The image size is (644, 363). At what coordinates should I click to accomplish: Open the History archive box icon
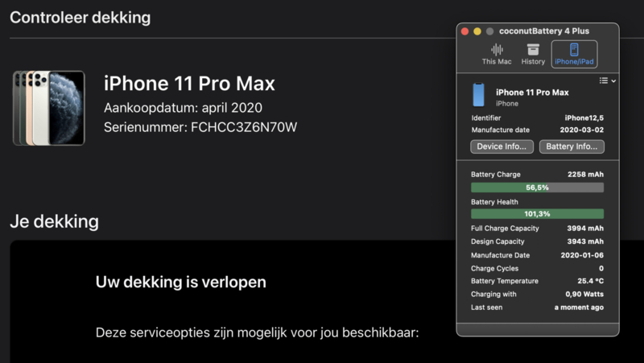click(x=533, y=49)
